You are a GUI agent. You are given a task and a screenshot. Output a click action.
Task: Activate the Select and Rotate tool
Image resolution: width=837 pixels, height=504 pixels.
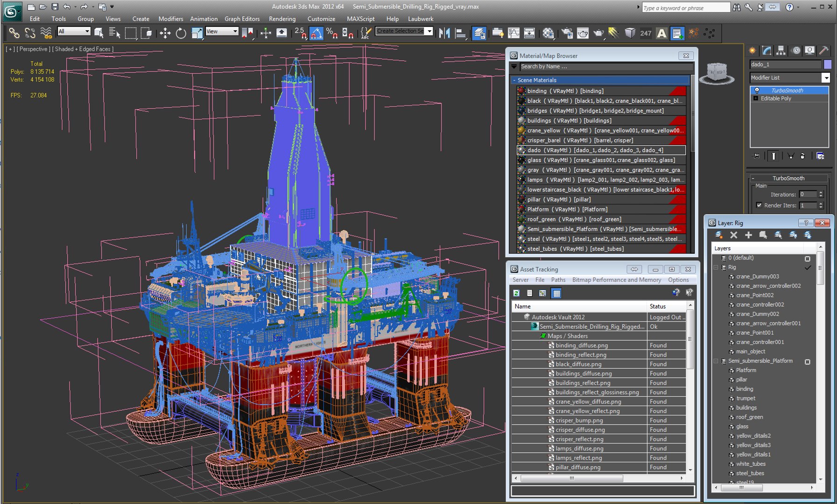click(181, 33)
